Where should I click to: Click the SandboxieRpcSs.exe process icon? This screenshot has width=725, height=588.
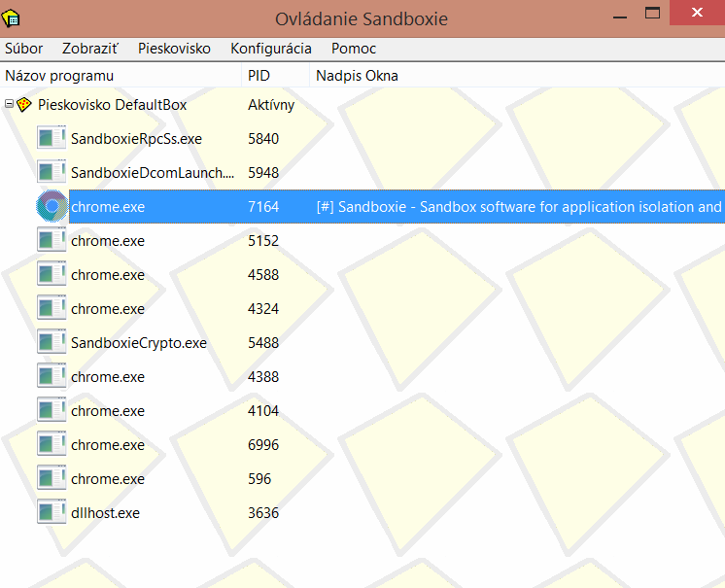[x=52, y=138]
